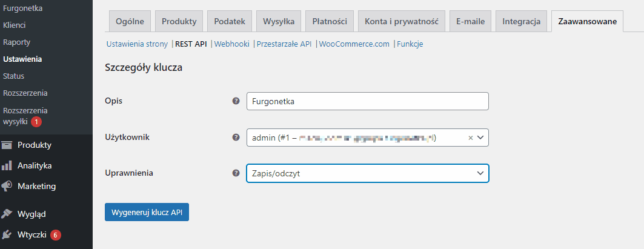Click help icon beside Użytkownik field
The width and height of the screenshot is (644, 249).
[236, 138]
